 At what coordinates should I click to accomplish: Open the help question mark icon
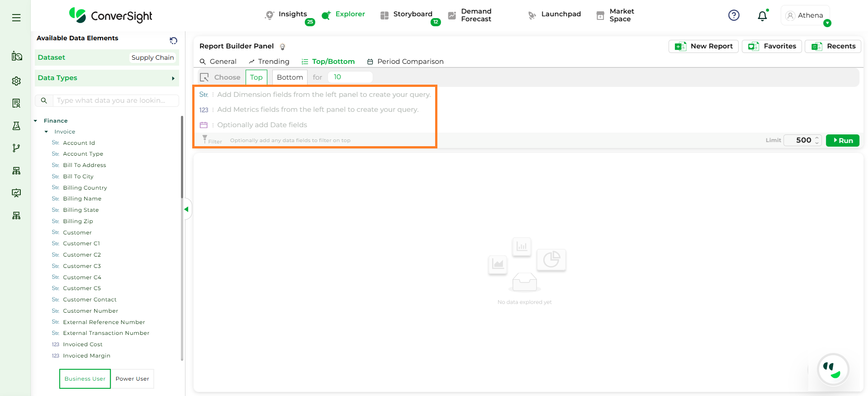734,15
